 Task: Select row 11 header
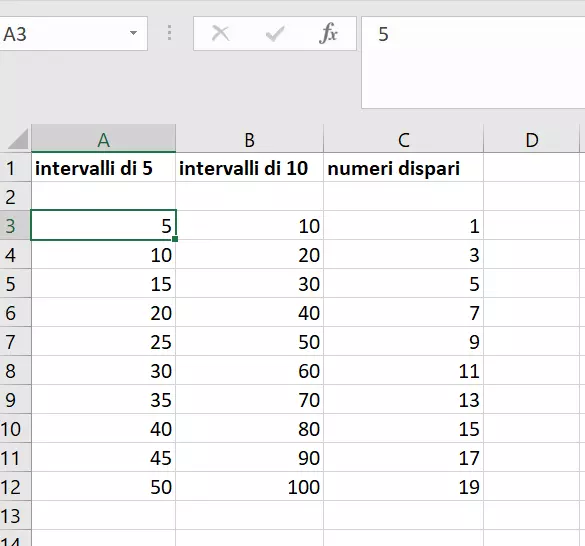click(15, 458)
